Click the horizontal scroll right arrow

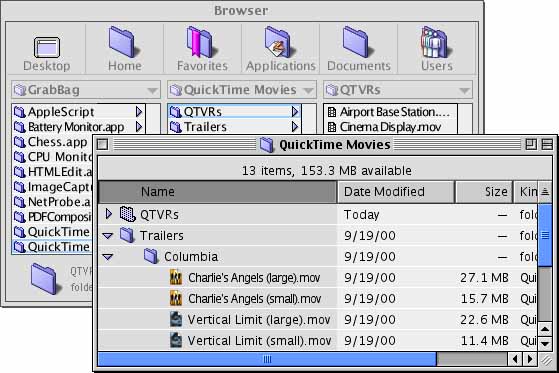pyautogui.click(x=530, y=359)
